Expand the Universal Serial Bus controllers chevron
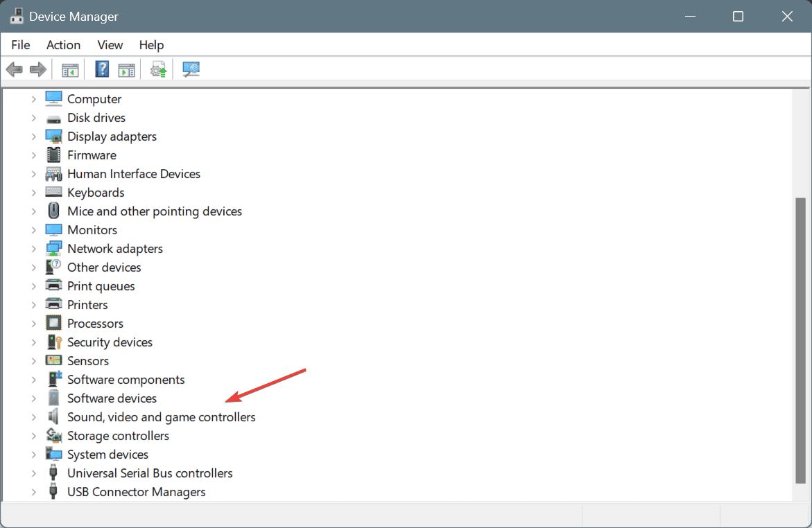Image resolution: width=812 pixels, height=528 pixels. (x=34, y=473)
